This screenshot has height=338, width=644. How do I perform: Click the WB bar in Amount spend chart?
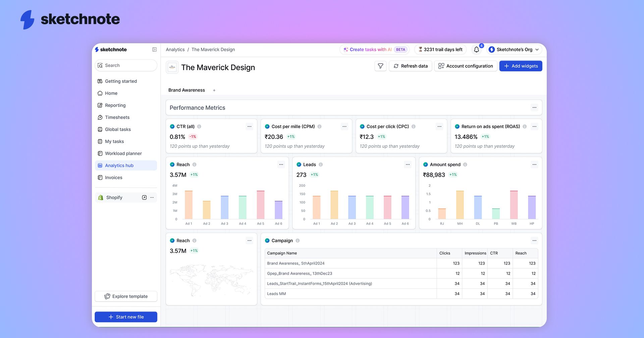click(x=514, y=205)
